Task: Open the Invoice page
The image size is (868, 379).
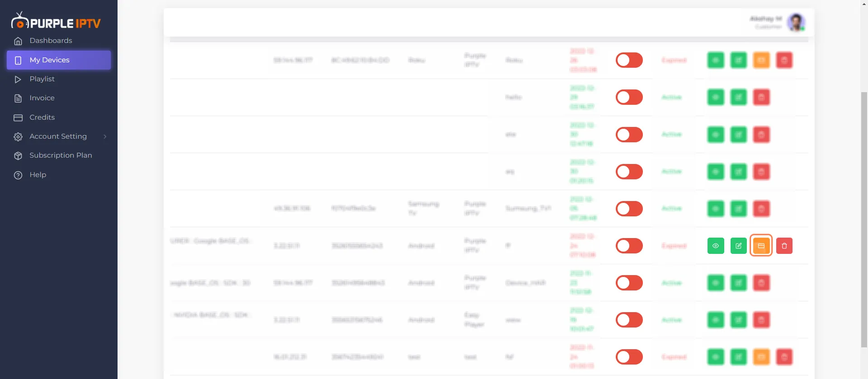Action: pos(59,98)
